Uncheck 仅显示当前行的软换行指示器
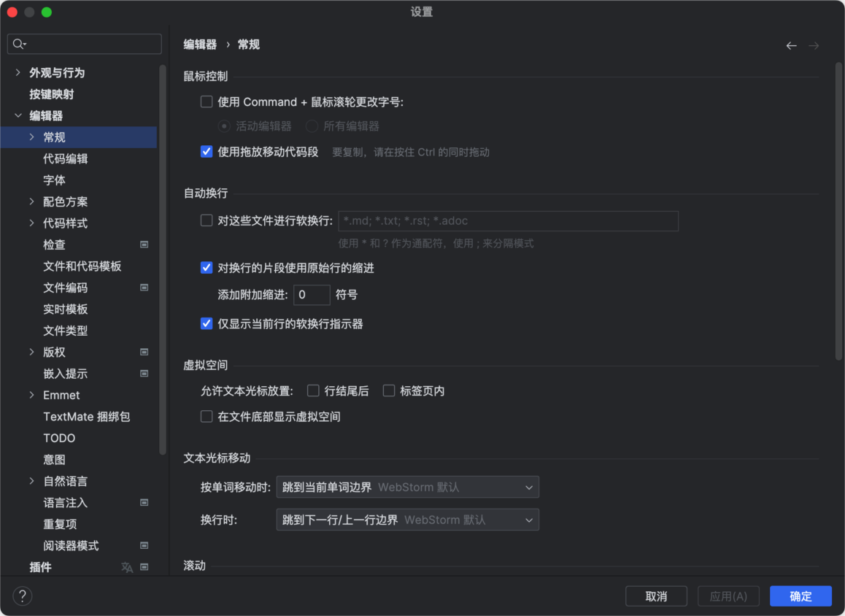This screenshot has height=616, width=845. [207, 324]
